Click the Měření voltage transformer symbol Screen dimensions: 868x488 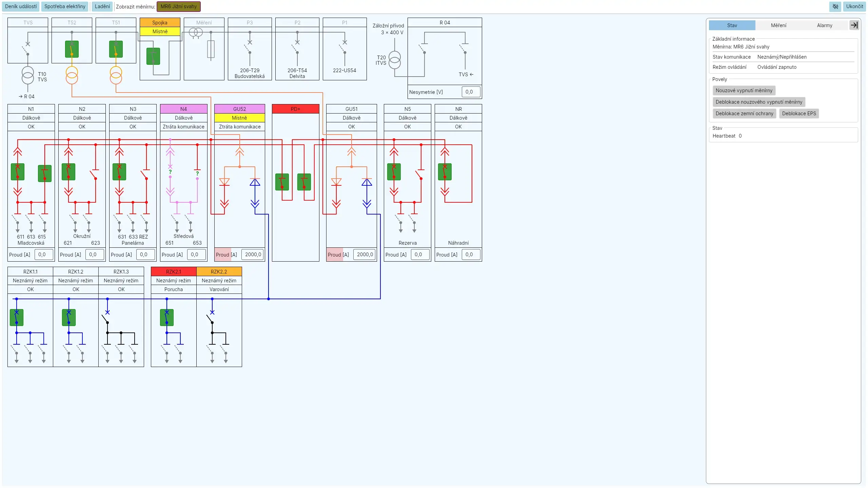tap(196, 33)
